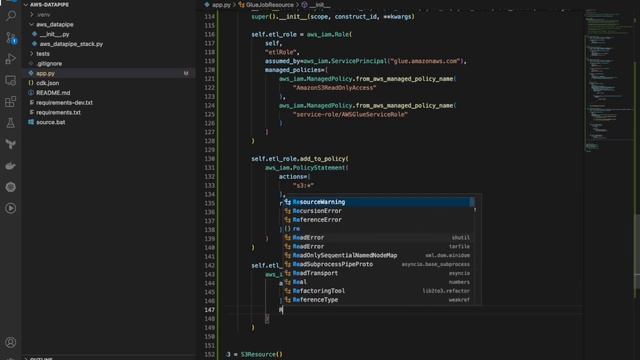640x360 pixels.
Task: Open __init__.py in the explorer
Action: (54, 34)
